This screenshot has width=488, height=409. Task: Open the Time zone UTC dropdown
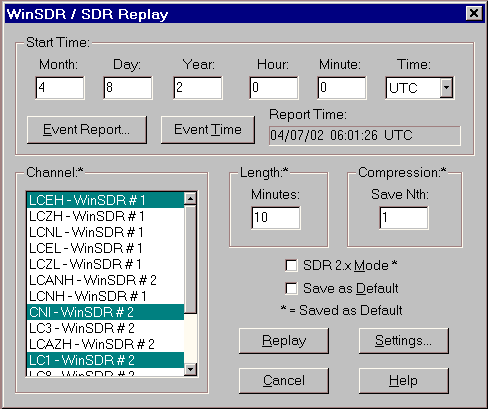(446, 88)
